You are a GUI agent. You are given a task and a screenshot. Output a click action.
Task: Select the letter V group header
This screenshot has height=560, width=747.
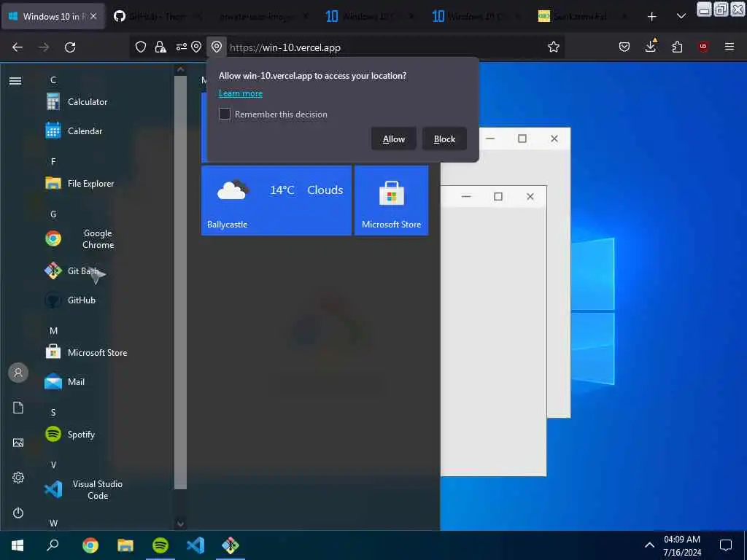click(53, 465)
